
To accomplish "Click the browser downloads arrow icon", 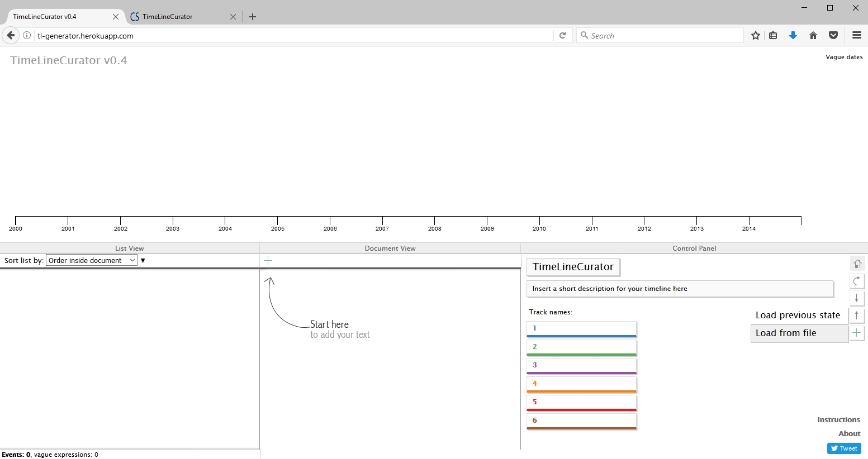I will 793,36.
